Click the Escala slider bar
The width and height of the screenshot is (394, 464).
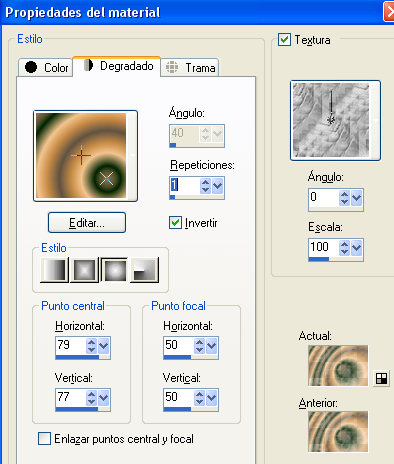pos(336,259)
